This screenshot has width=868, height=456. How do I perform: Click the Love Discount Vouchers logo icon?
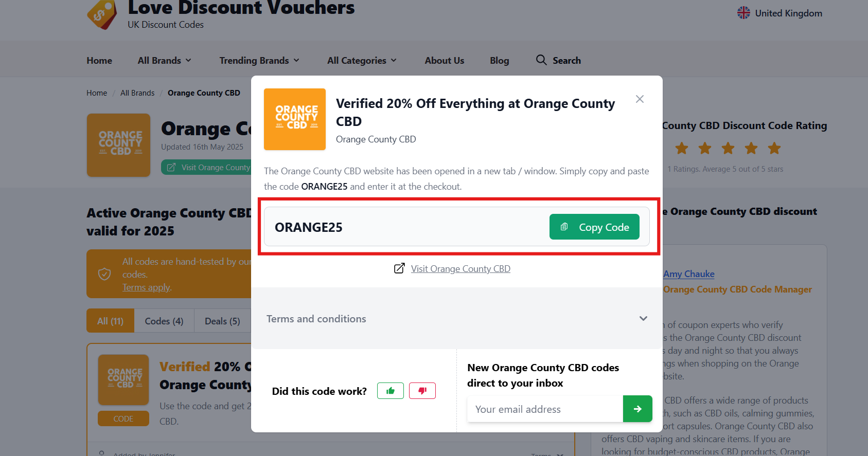102,14
